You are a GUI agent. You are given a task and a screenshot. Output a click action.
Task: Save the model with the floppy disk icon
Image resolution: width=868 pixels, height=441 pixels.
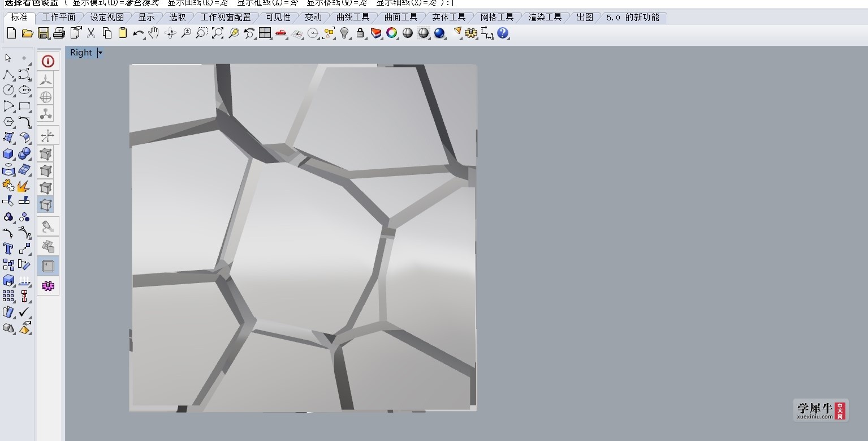pyautogui.click(x=43, y=33)
